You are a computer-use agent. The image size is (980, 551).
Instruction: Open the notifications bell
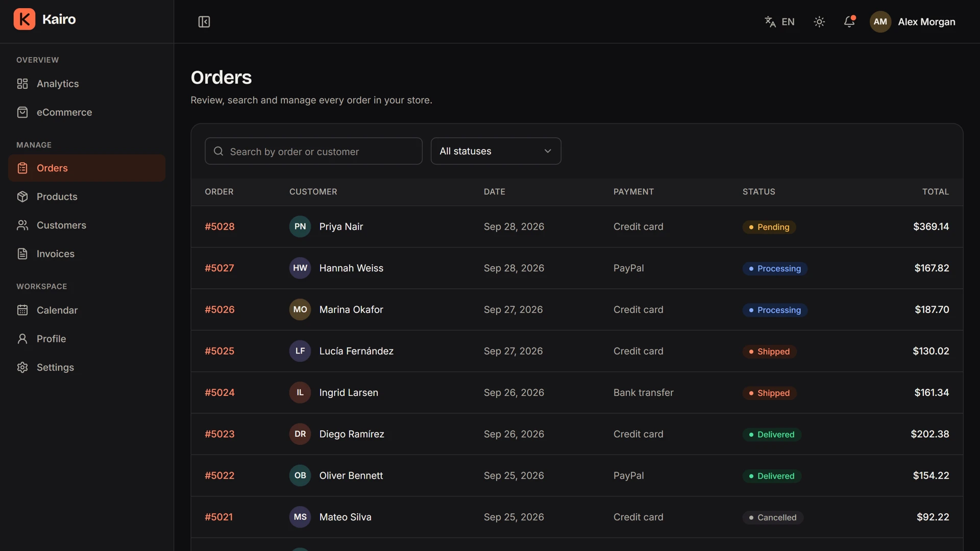pos(849,21)
